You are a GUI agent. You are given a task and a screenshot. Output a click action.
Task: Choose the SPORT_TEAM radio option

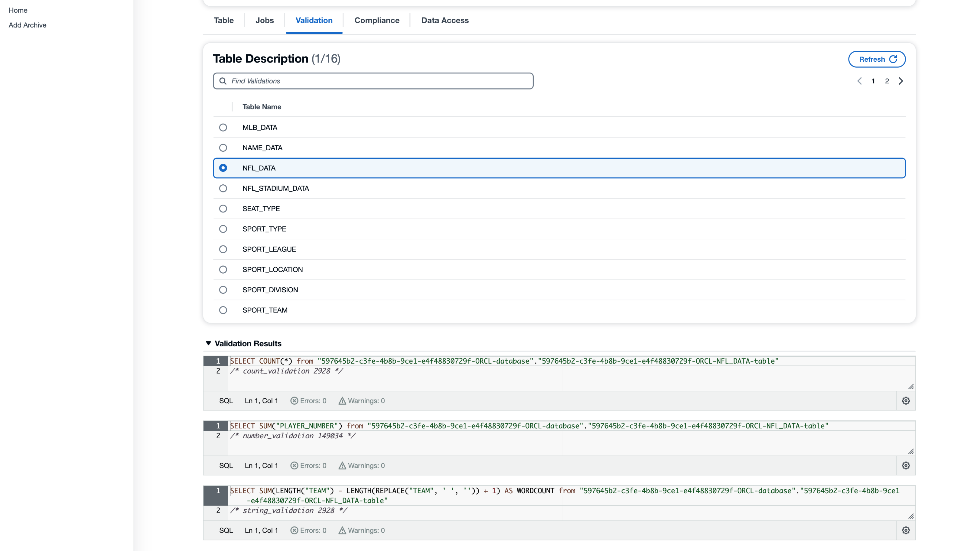[223, 310]
